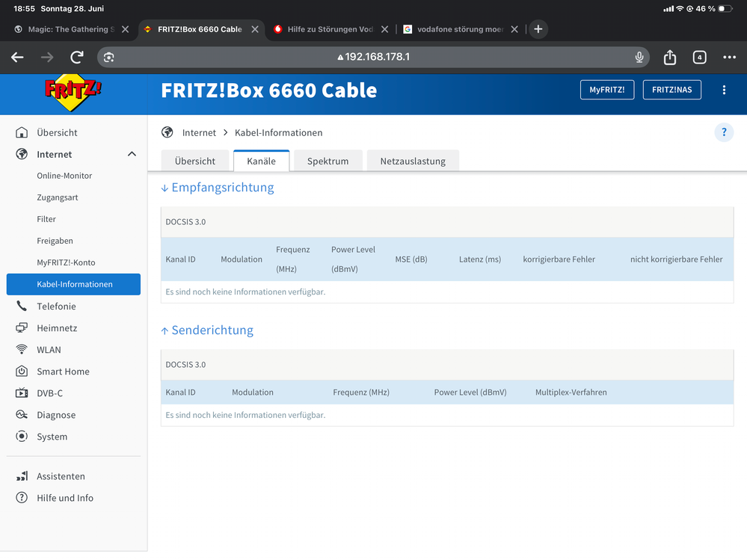
Task: Collapse the Senderichtung section
Action: click(x=207, y=330)
